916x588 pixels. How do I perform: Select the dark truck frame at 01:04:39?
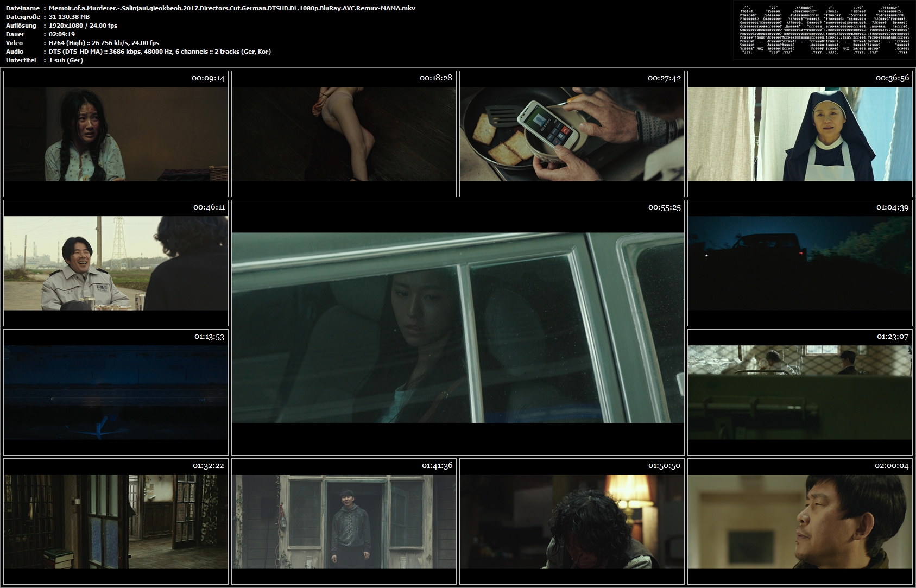[800, 263]
